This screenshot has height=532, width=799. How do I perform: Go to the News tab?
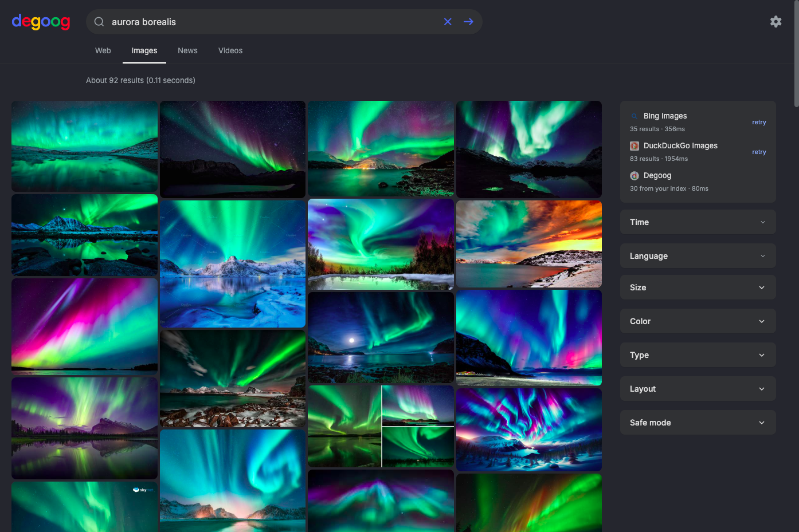pyautogui.click(x=187, y=50)
